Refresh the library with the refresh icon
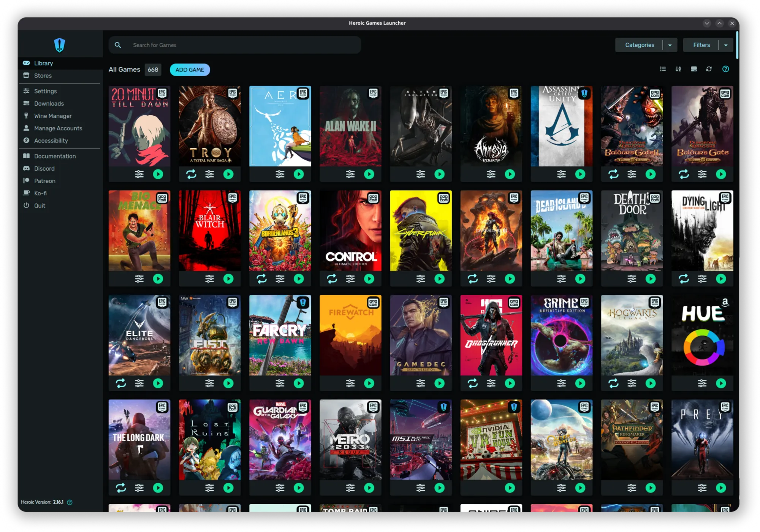 (x=709, y=69)
